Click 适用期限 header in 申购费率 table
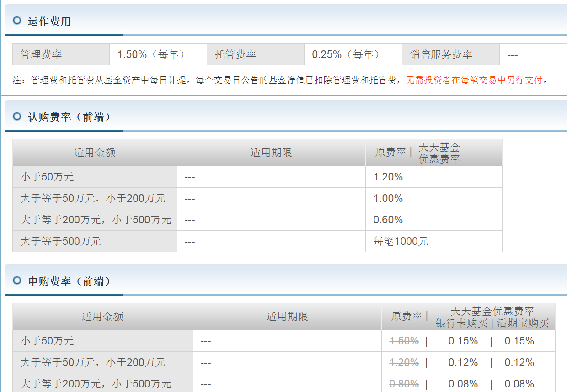567x392 pixels. coord(287,317)
